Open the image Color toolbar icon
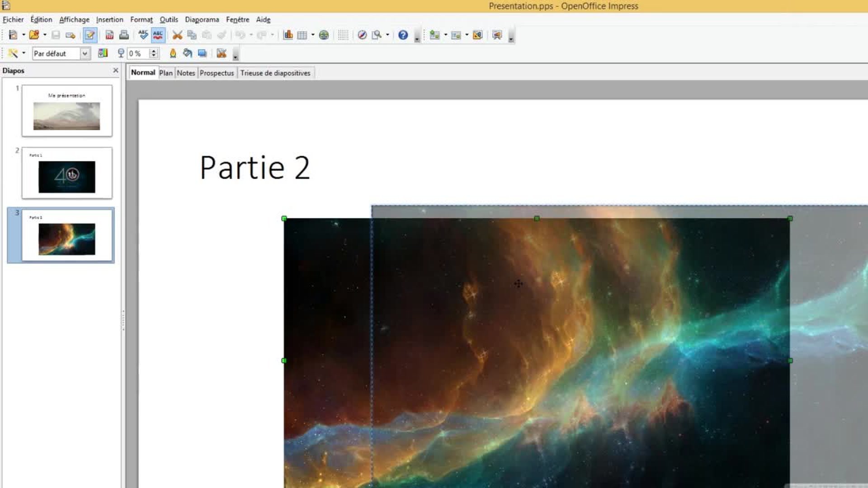Viewport: 868px width, 488px height. pos(103,53)
